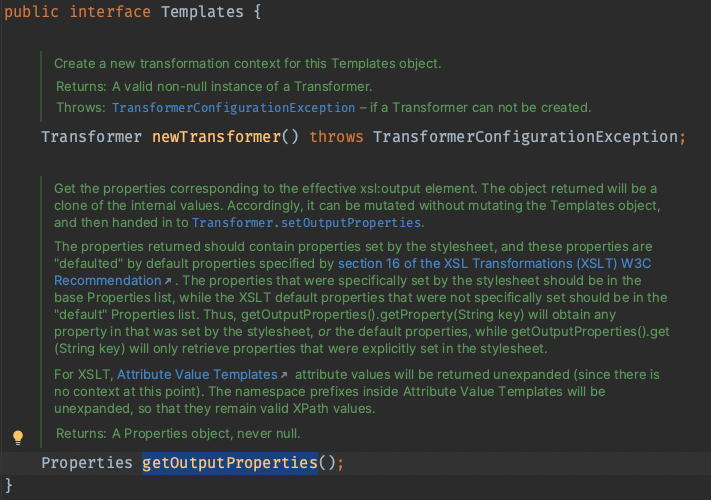The height and width of the screenshot is (500, 711).
Task: Follow the Transformer.setOutputProperties doc link
Action: click(307, 222)
